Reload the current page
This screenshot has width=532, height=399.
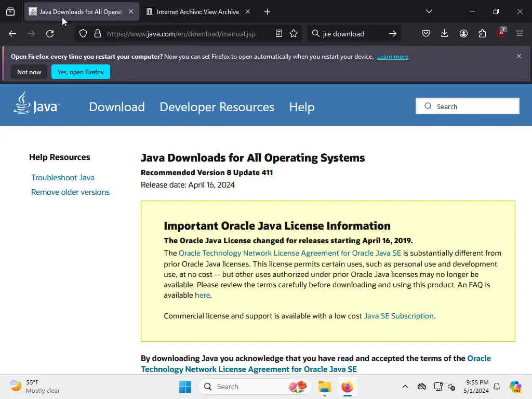tap(50, 34)
